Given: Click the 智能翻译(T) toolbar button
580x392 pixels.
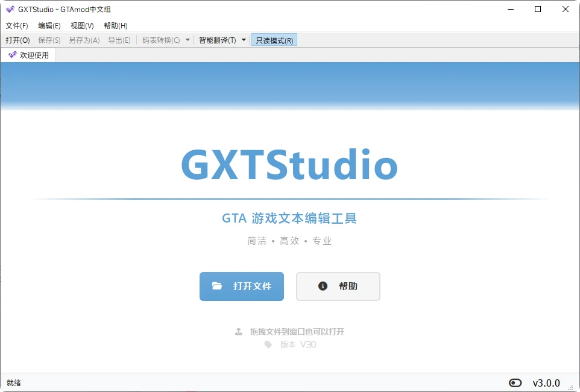Looking at the screenshot, I should 218,40.
